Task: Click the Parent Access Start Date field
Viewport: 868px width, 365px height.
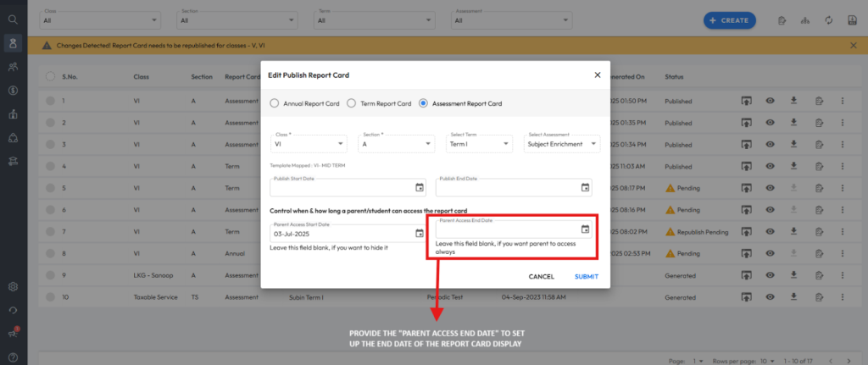Action: coord(339,233)
